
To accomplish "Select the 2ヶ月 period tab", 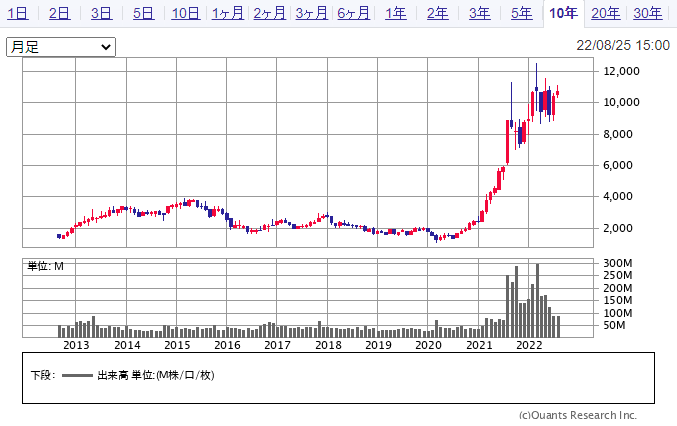I will coord(269,13).
